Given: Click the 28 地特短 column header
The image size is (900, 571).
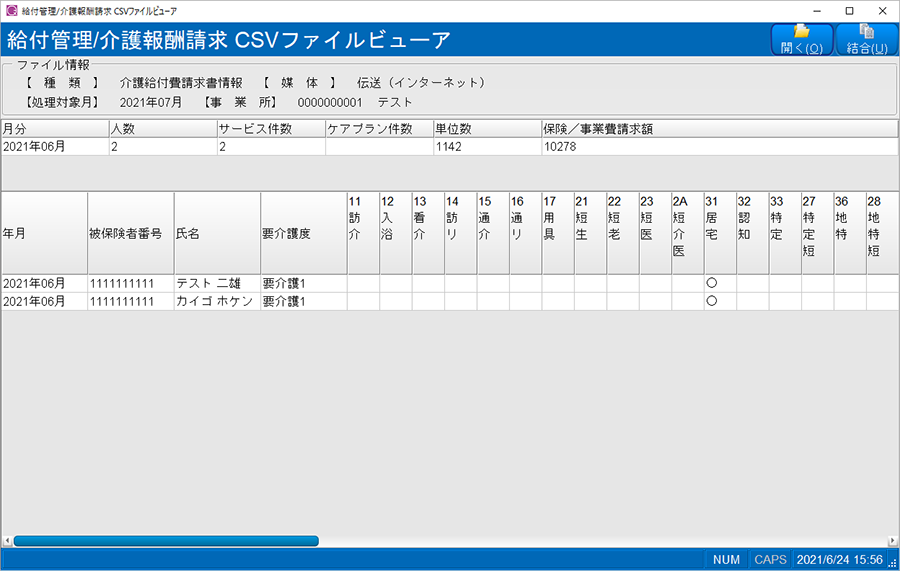Looking at the screenshot, I should [883, 233].
